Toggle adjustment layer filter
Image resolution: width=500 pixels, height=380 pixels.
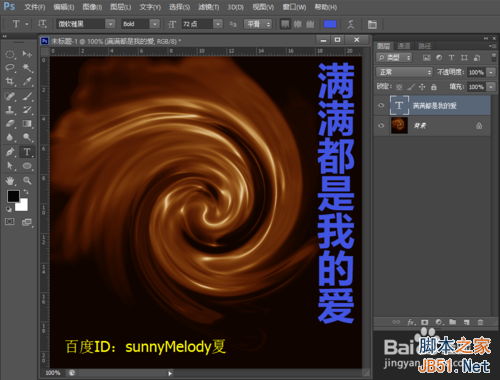click(x=439, y=58)
